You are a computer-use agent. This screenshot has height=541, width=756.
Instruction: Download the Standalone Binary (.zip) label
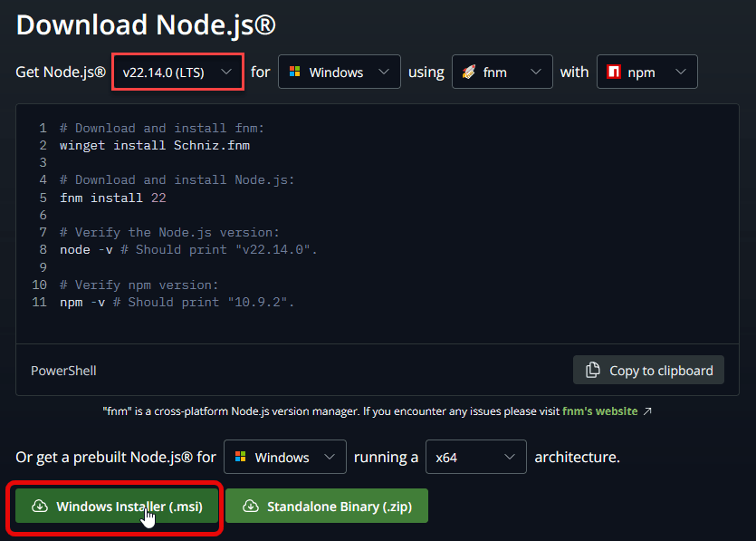pyautogui.click(x=339, y=507)
